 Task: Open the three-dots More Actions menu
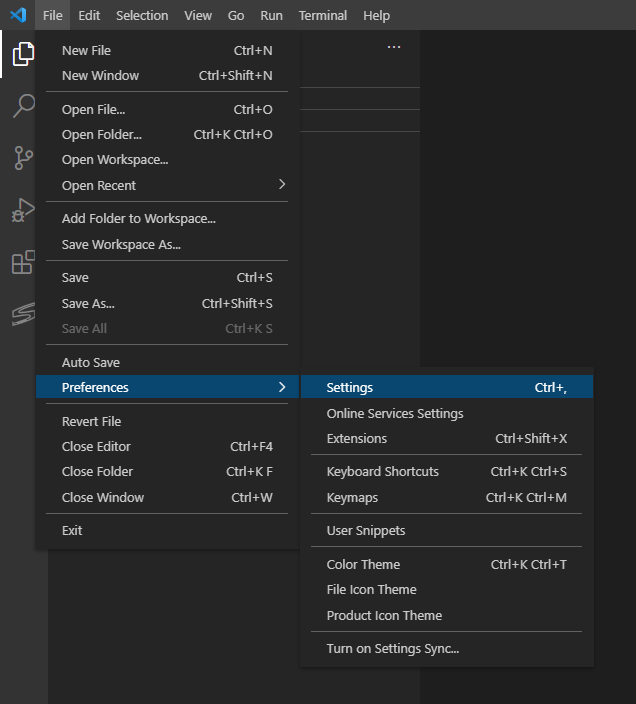coord(394,47)
